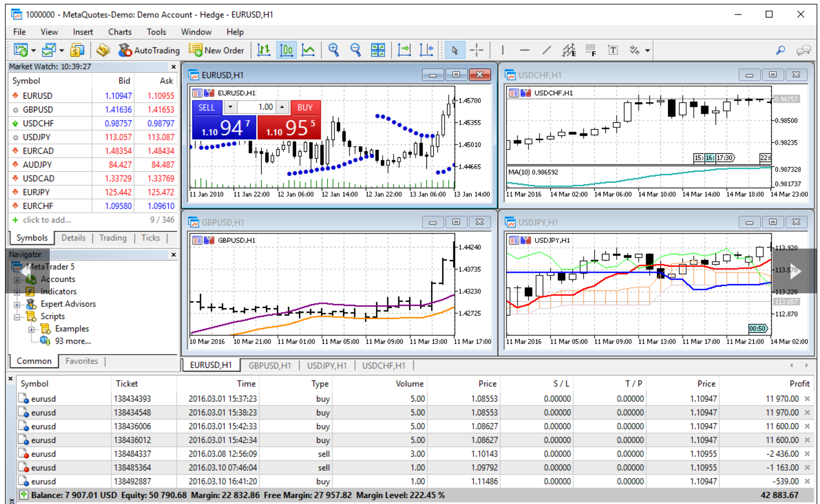The image size is (820, 504).
Task: Zoom in on the chart
Action: click(334, 50)
